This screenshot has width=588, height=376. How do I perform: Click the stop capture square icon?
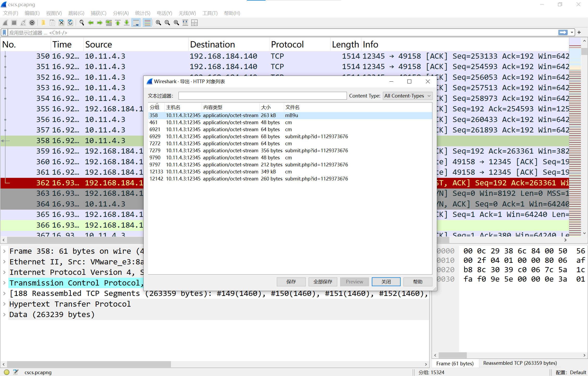click(x=14, y=23)
